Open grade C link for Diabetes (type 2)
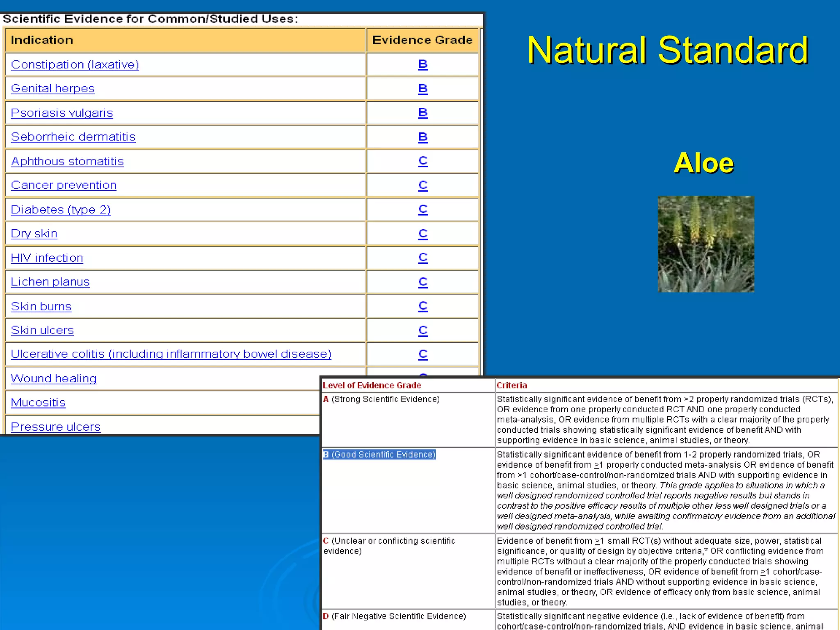 coord(423,210)
